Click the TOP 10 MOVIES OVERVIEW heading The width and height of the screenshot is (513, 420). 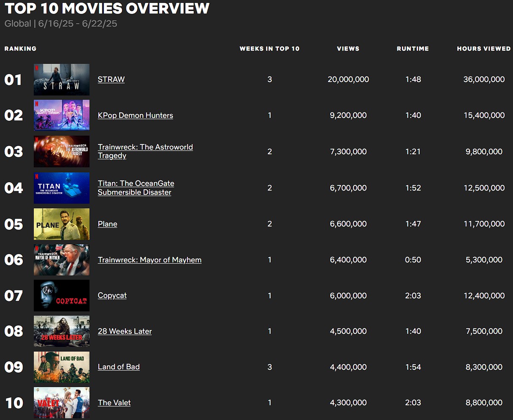click(107, 8)
